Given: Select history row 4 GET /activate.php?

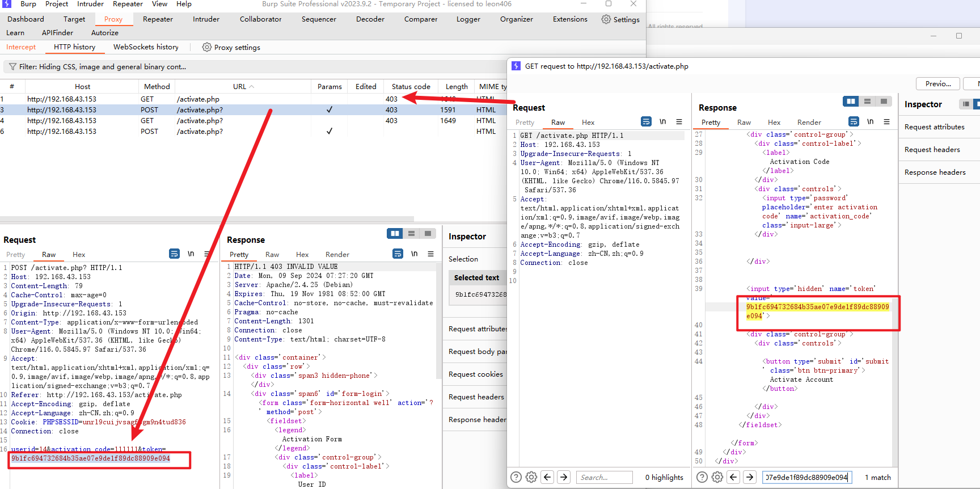Looking at the screenshot, I should (254, 121).
